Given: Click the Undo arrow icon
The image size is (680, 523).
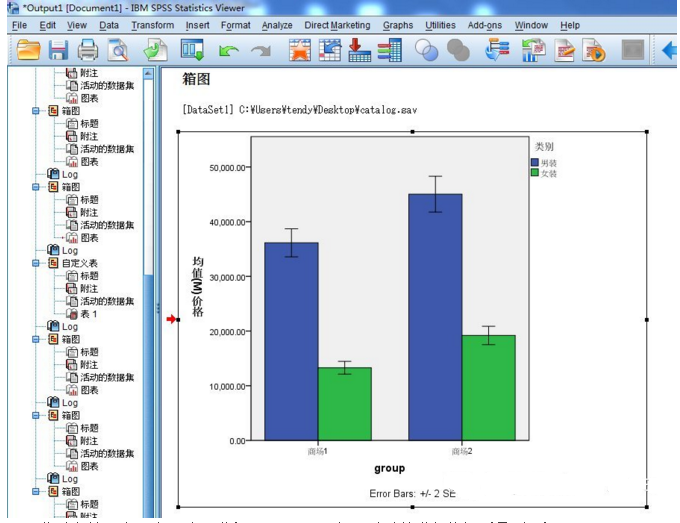Looking at the screenshot, I should coord(229,49).
